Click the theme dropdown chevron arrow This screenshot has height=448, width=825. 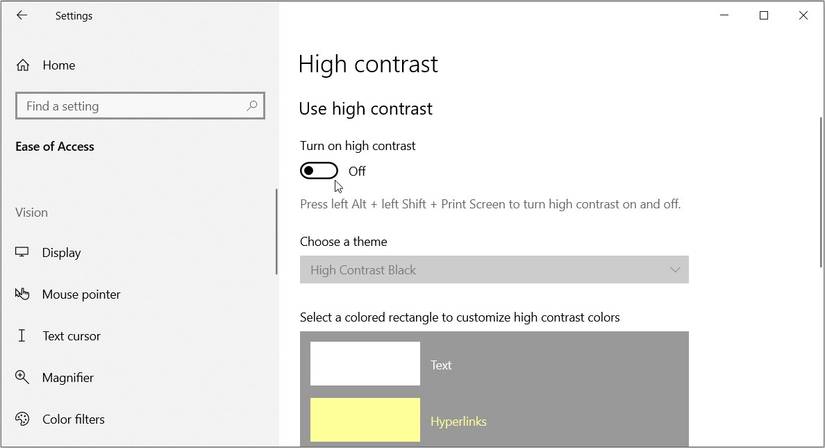point(675,270)
